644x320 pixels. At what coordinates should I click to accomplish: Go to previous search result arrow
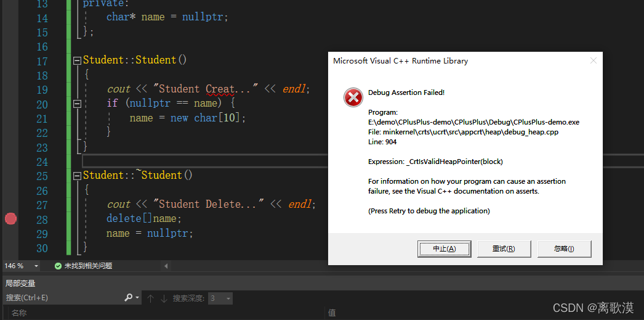(150, 298)
